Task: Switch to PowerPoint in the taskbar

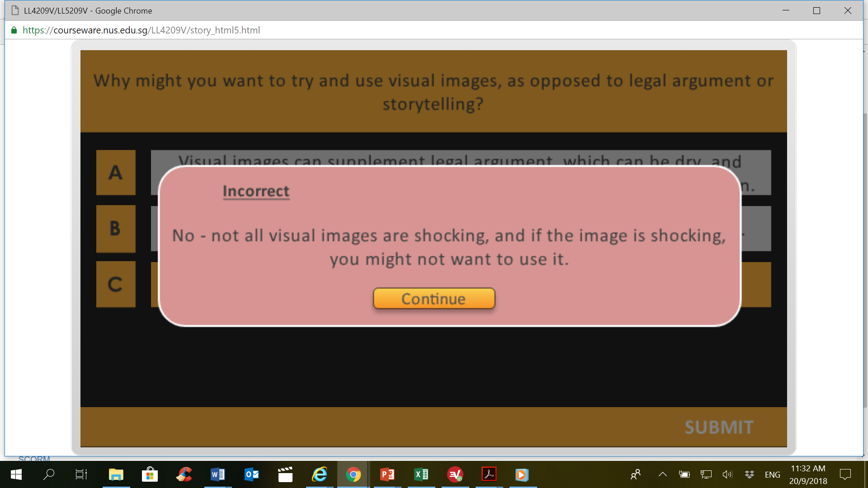Action: 387,474
